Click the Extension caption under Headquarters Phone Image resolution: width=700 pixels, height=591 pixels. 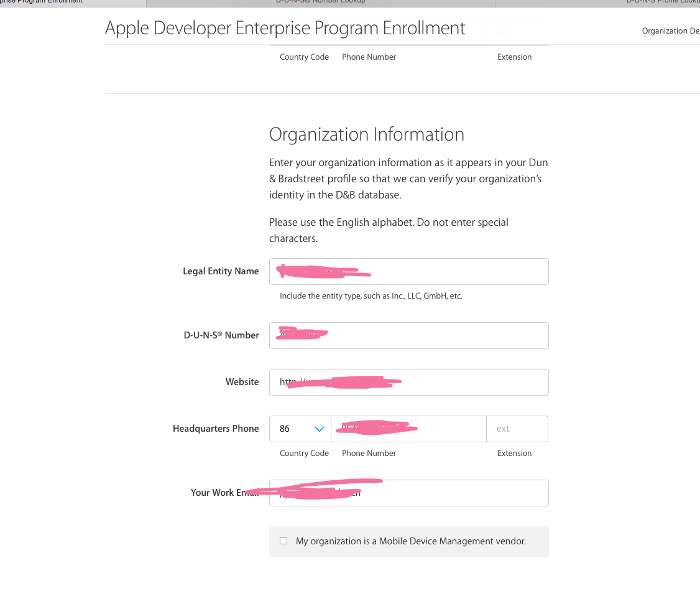click(x=514, y=453)
